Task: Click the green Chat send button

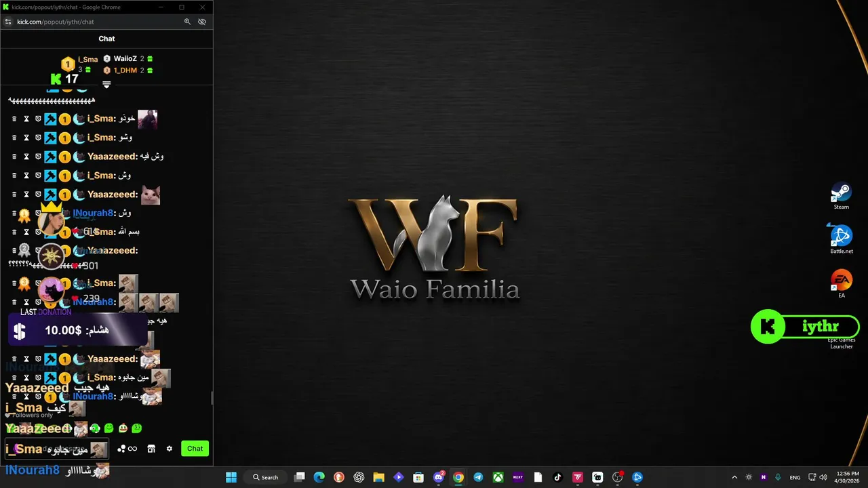Action: (x=195, y=449)
